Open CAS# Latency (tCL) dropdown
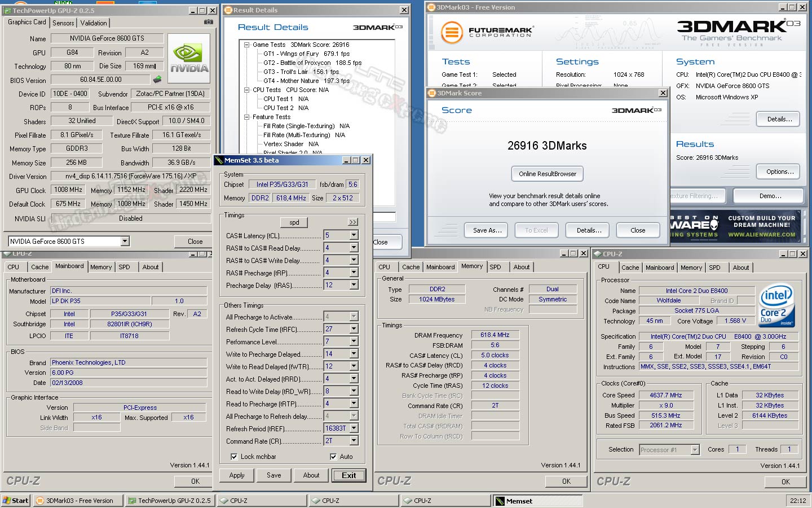The height and width of the screenshot is (508, 812). point(354,235)
